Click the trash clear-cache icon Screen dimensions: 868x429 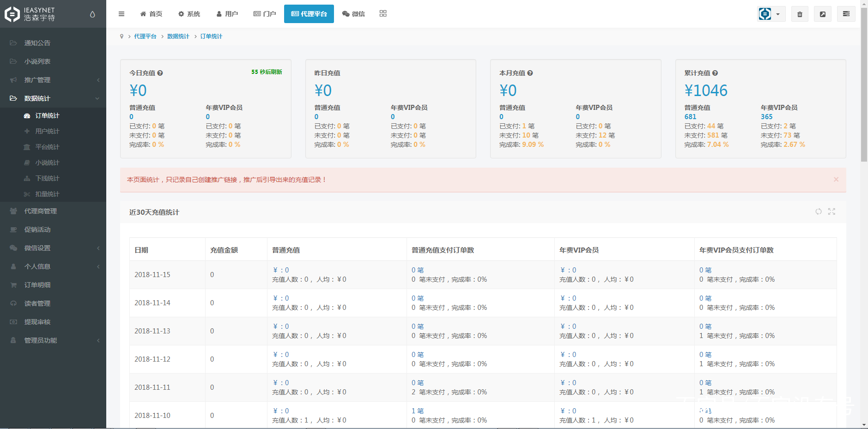pos(800,14)
